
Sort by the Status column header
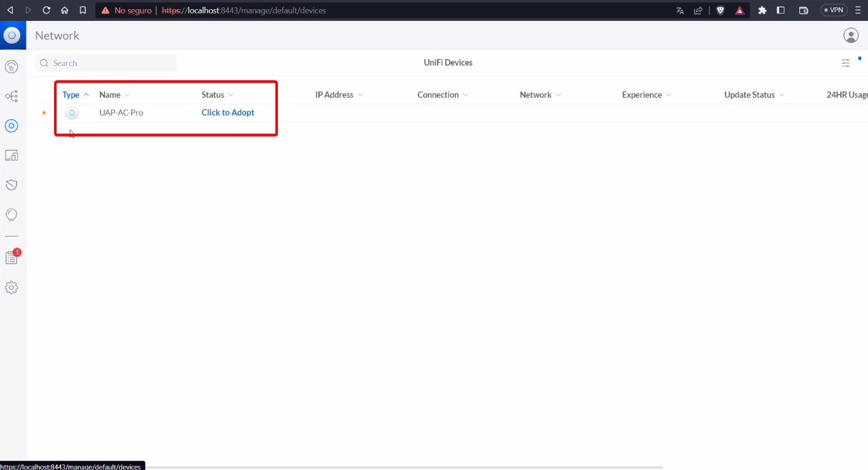pyautogui.click(x=218, y=95)
